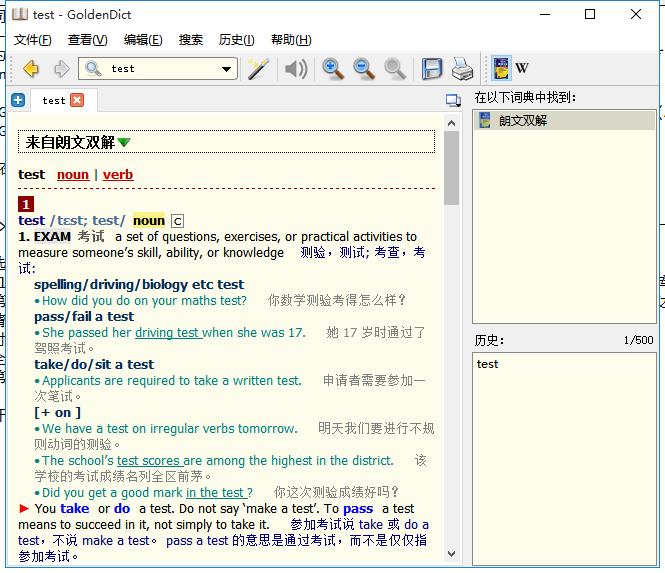
Task: Follow the 'test scores' link
Action: (150, 461)
